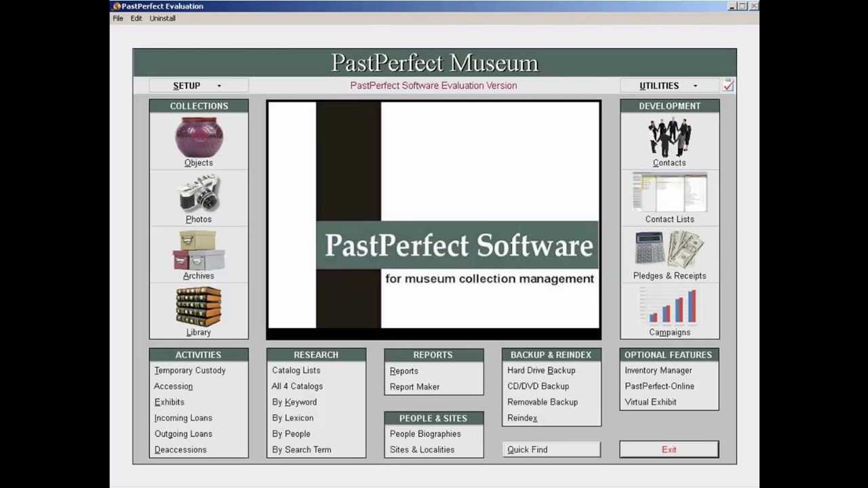Open Sites & Localities
The height and width of the screenshot is (488, 868).
[x=422, y=450]
